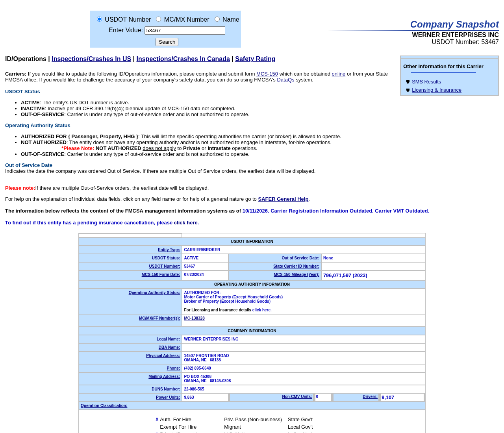Select the MC/MX Number radio button
This screenshot has width=504, height=433.
point(158,19)
